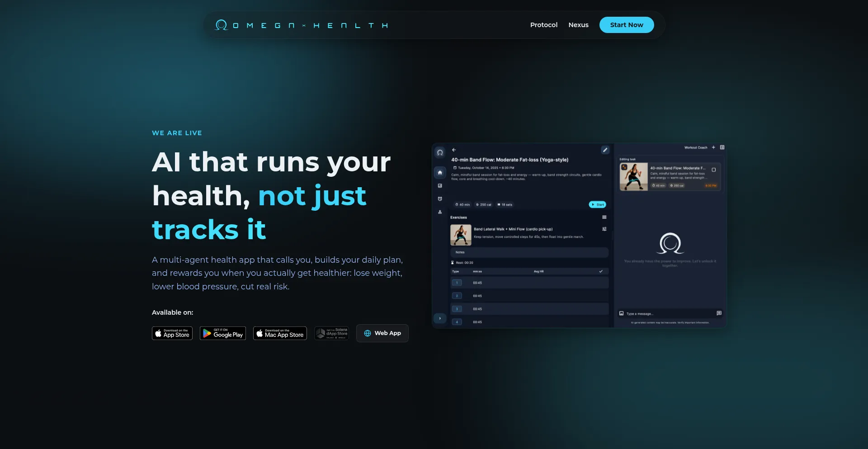Expand the sidebar with chevron arrow

point(440,318)
